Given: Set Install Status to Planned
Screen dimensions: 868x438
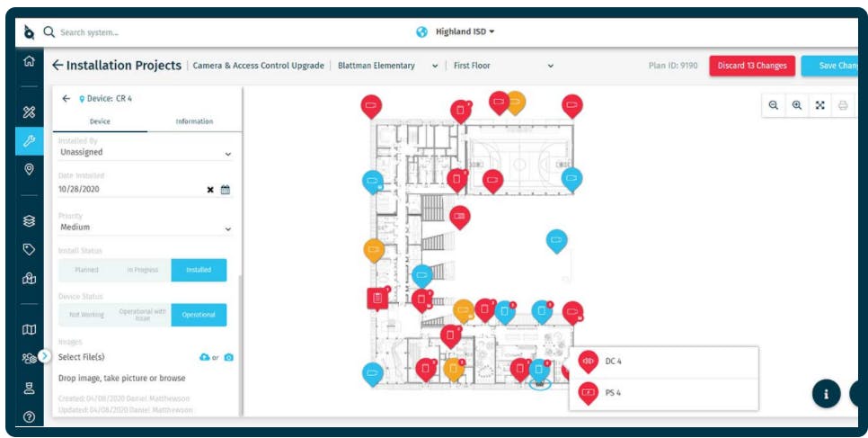Looking at the screenshot, I should coord(86,270).
